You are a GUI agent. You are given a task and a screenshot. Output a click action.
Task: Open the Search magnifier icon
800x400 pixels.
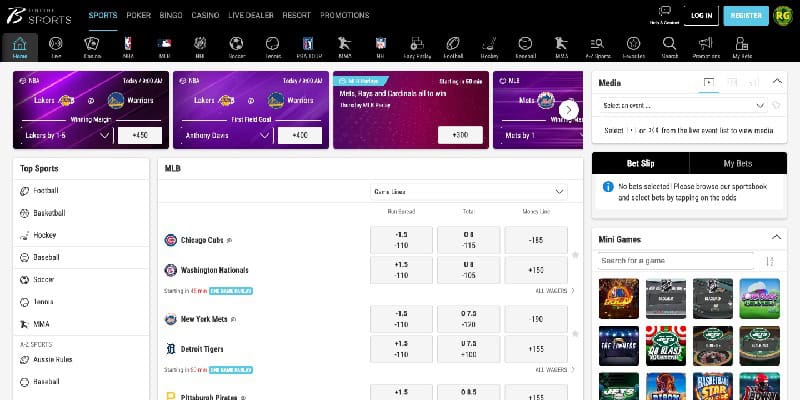(669, 47)
